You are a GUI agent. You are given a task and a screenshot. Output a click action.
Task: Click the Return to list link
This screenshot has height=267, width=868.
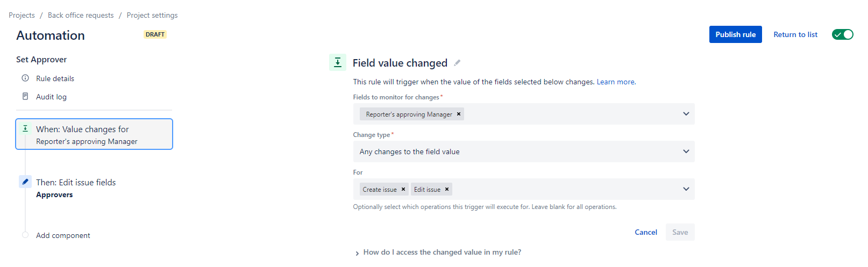click(x=795, y=34)
